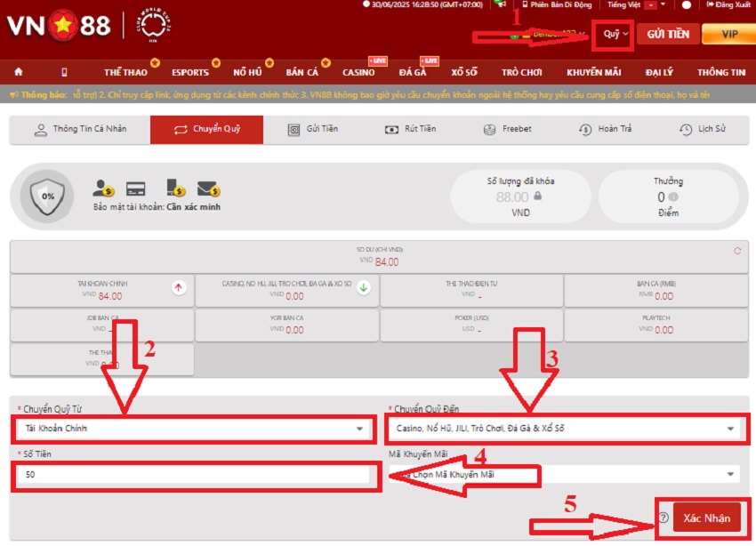Open the Trò Chơi menu
The image size is (756, 546).
[522, 72]
